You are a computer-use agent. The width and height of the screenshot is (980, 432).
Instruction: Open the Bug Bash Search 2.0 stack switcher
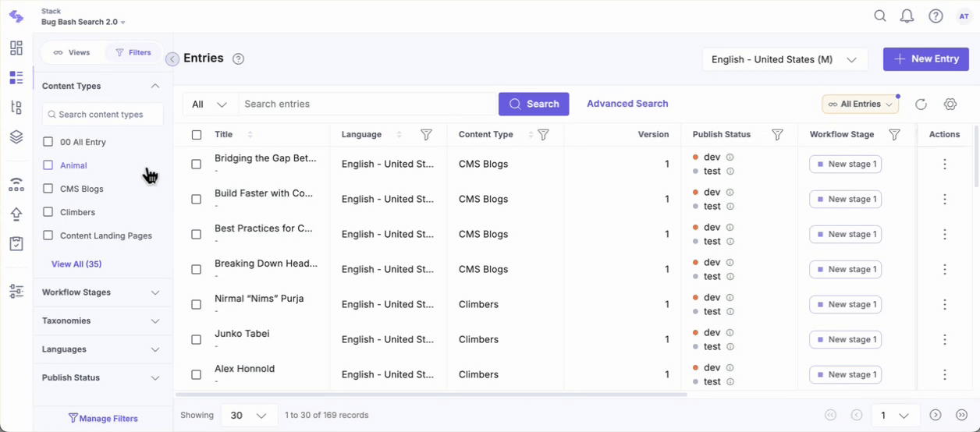[83, 22]
